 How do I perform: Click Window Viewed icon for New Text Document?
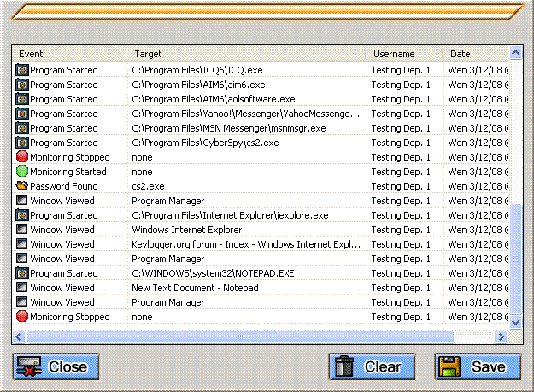(x=22, y=288)
